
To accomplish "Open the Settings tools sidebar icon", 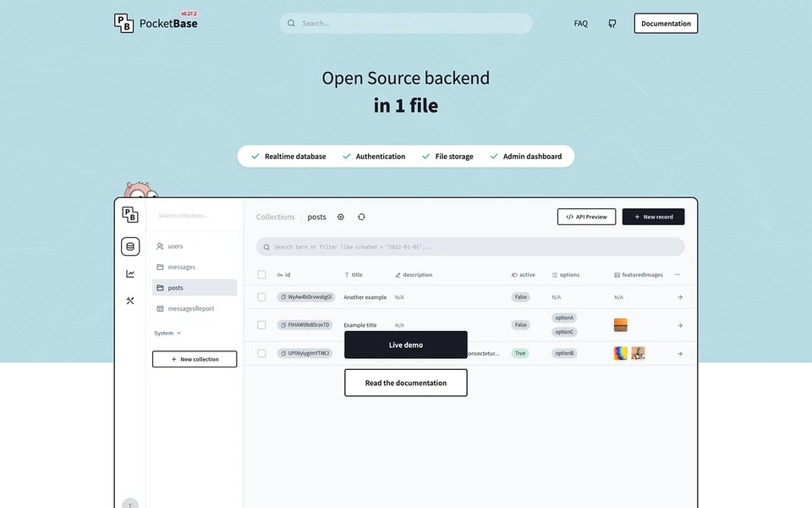I will [x=130, y=301].
